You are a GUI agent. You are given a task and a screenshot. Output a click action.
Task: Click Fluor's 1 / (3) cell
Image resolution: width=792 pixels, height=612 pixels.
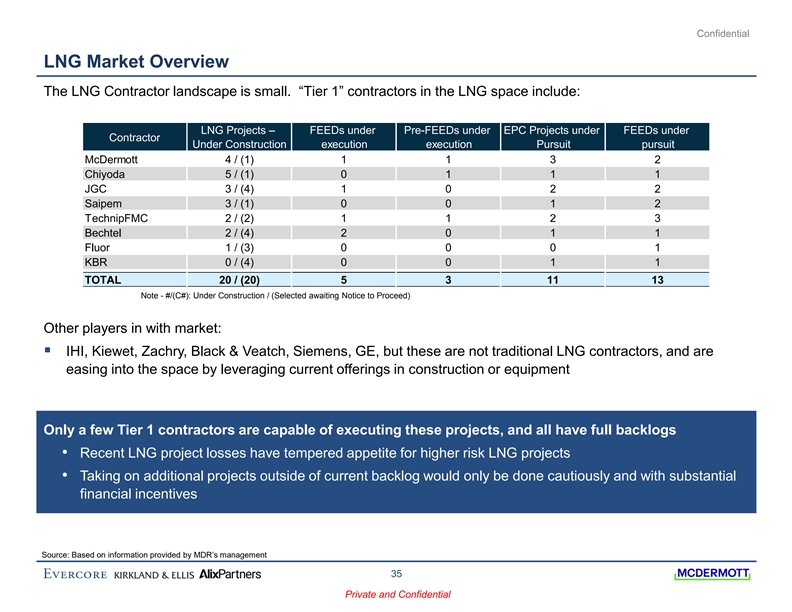point(239,247)
